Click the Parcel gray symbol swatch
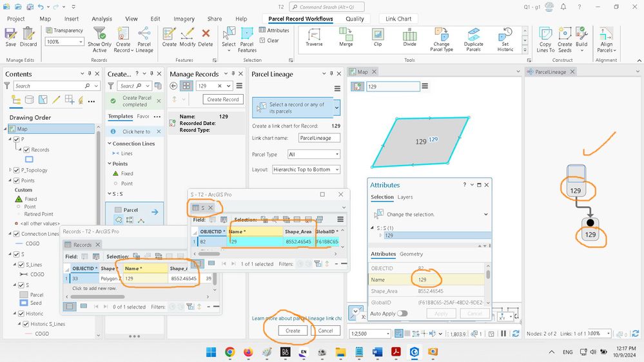This screenshot has width=644, height=362. click(24, 295)
